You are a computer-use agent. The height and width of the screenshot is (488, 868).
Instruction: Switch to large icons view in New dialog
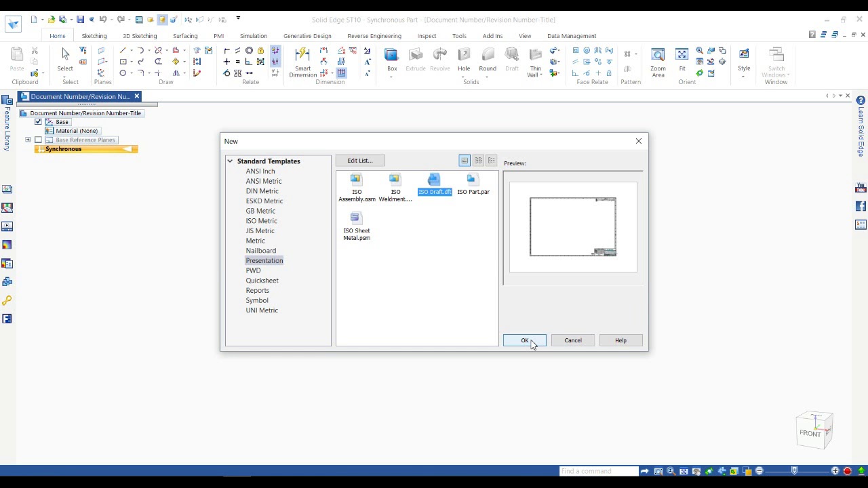coord(465,161)
